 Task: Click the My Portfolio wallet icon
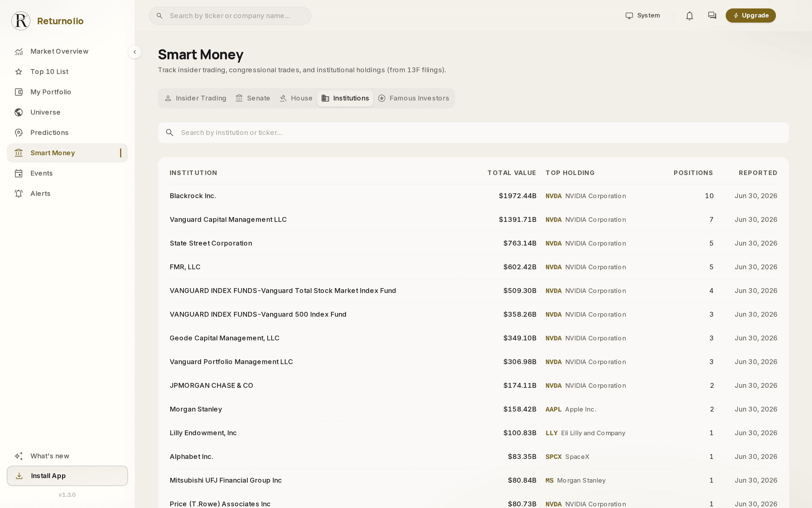[x=19, y=92]
